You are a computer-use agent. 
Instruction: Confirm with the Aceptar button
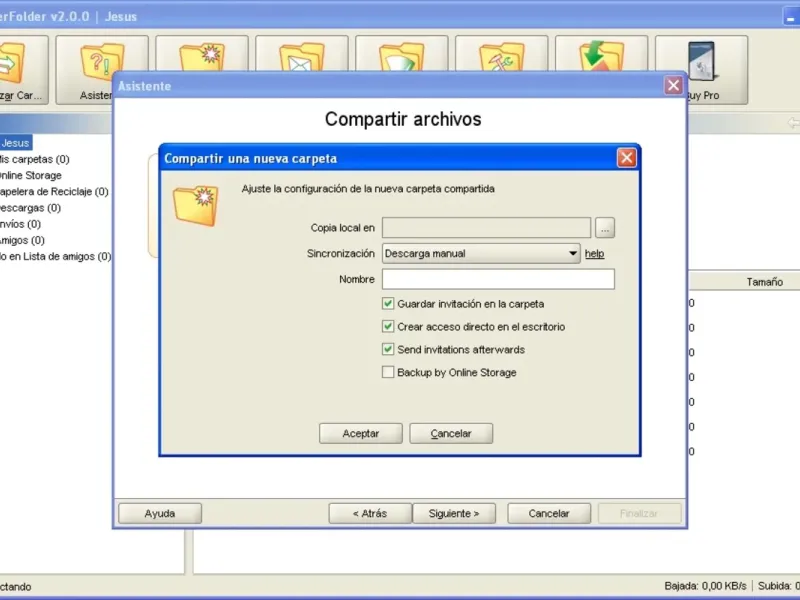[361, 433]
